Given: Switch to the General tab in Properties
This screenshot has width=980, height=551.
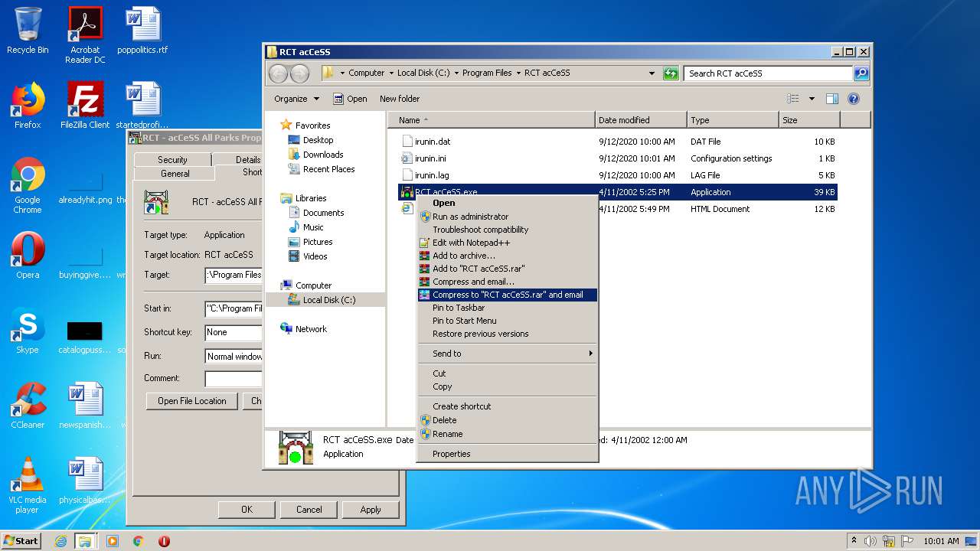Looking at the screenshot, I should pyautogui.click(x=175, y=174).
